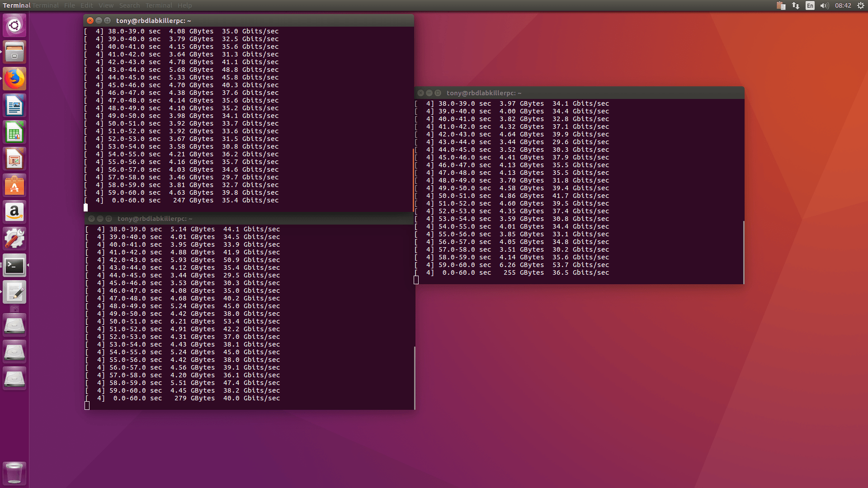The image size is (868, 488).
Task: Open LibreOffice Calc spreadsheet icon
Action: pos(14,132)
